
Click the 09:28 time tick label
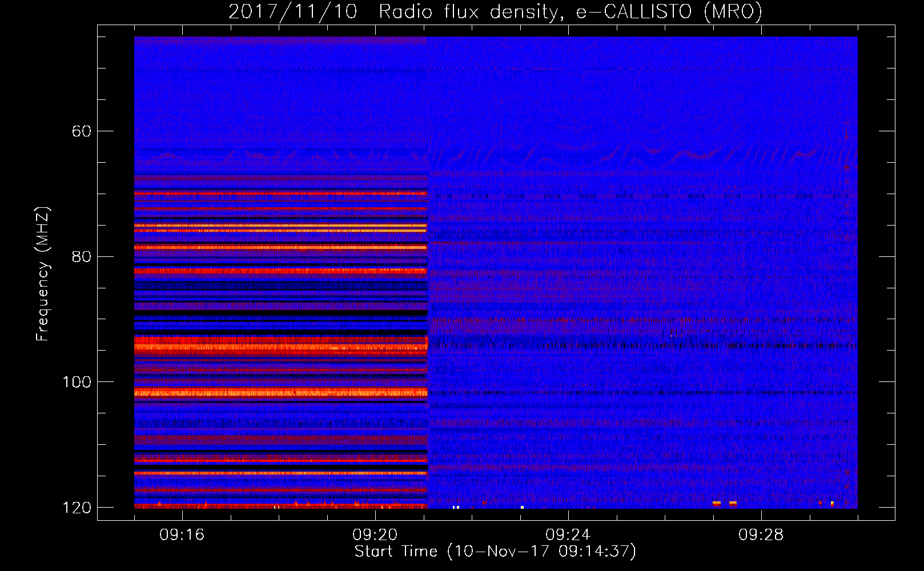click(x=761, y=535)
